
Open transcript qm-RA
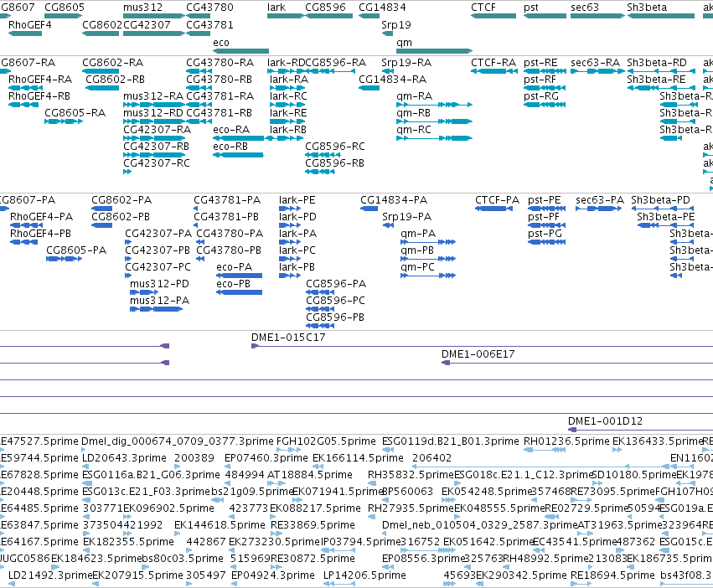point(414,96)
